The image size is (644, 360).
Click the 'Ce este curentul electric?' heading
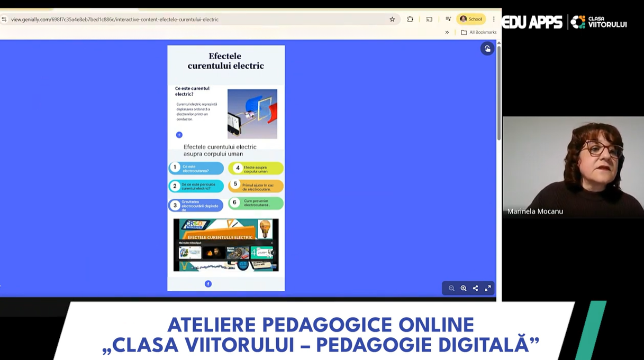[x=193, y=91]
